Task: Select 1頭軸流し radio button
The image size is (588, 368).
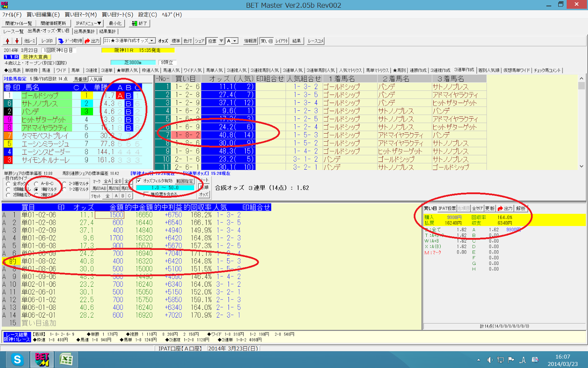Action: click(x=8, y=189)
